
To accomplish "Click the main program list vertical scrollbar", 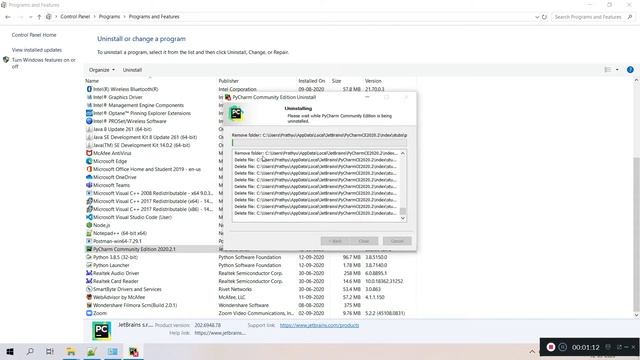I will (636, 233).
